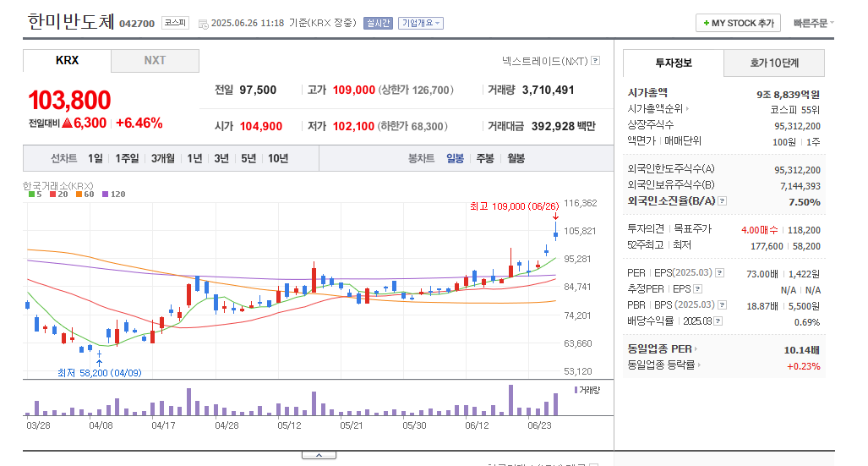Image resolution: width=868 pixels, height=466 pixels.
Task: Click the 코스피 55위 rank value
Action: pos(795,110)
